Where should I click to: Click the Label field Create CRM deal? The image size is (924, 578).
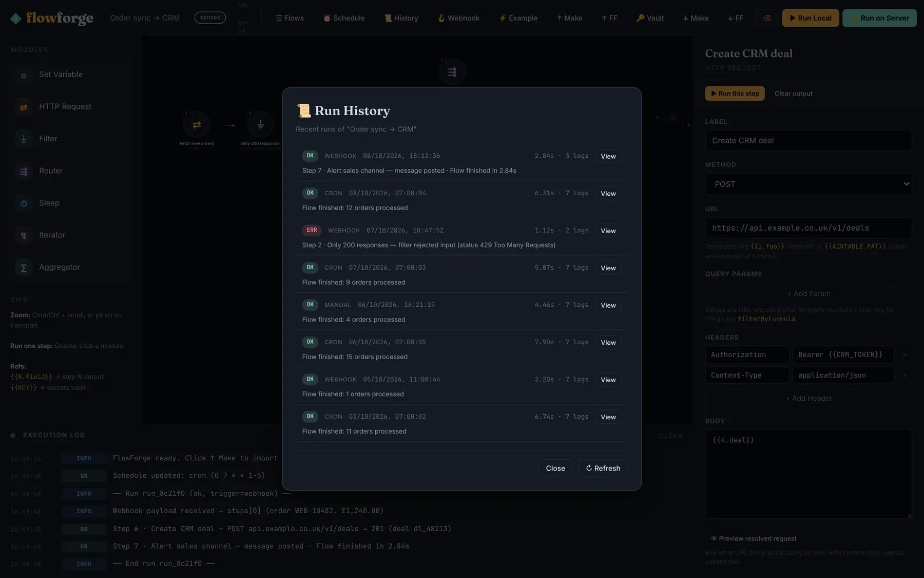pos(808,141)
